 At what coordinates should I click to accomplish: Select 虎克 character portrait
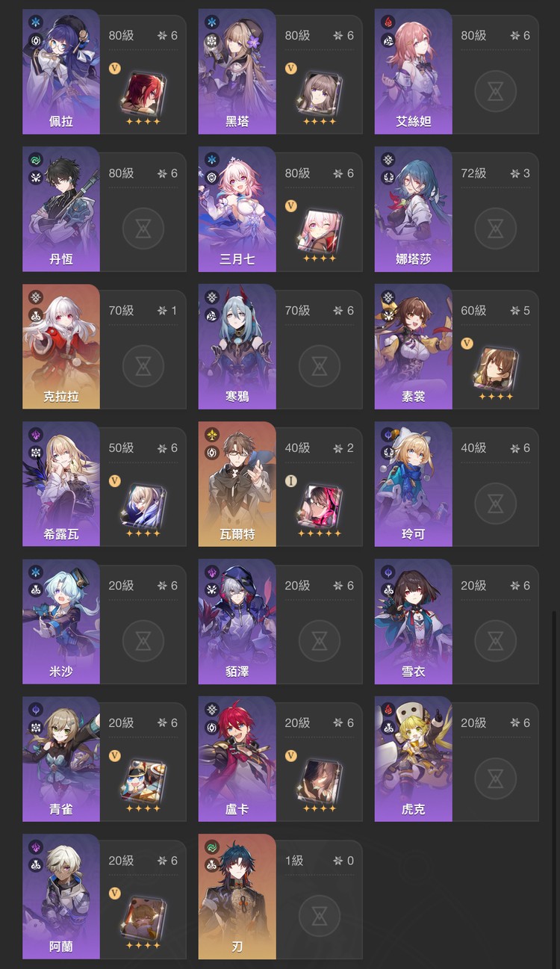pos(414,759)
